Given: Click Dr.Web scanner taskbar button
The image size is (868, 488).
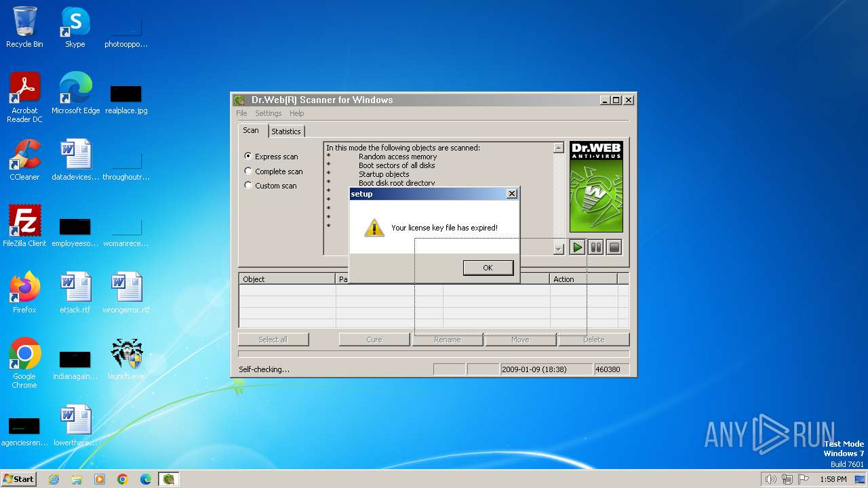Looking at the screenshot, I should point(169,479).
